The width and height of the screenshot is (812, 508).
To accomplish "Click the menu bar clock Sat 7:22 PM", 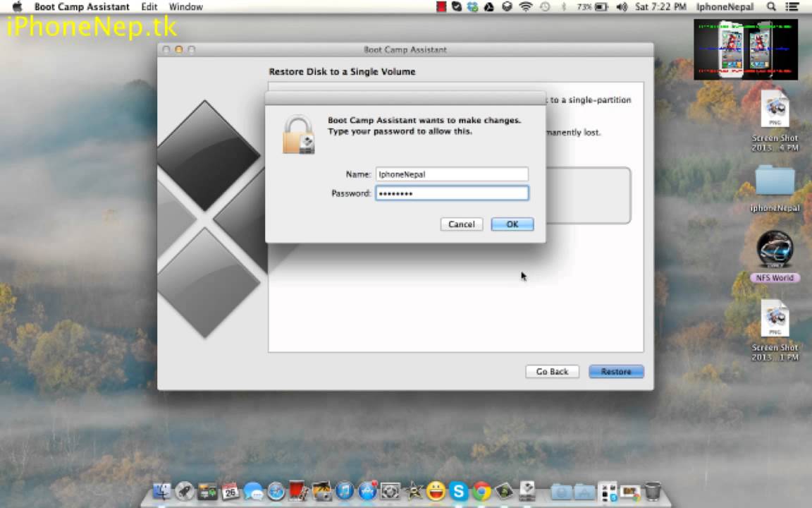I will click(x=660, y=7).
